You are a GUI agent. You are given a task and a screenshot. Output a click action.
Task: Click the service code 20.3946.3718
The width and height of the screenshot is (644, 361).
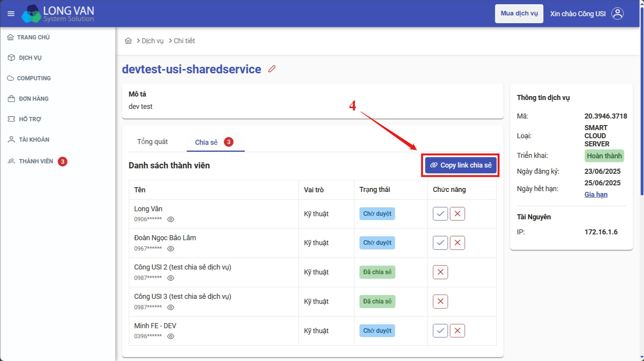click(606, 116)
